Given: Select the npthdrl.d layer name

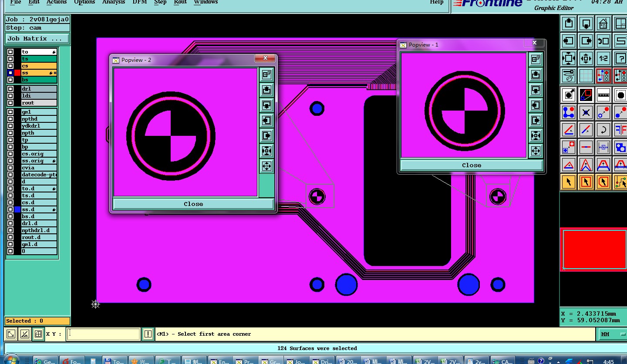Looking at the screenshot, I should (39, 230).
